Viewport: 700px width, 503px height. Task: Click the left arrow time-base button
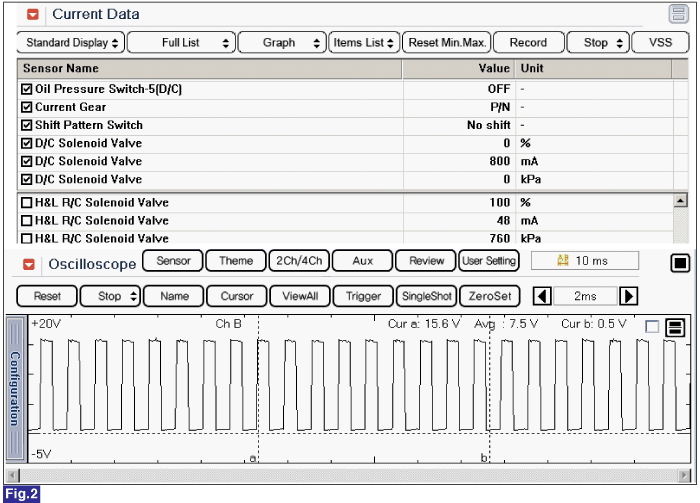(542, 296)
